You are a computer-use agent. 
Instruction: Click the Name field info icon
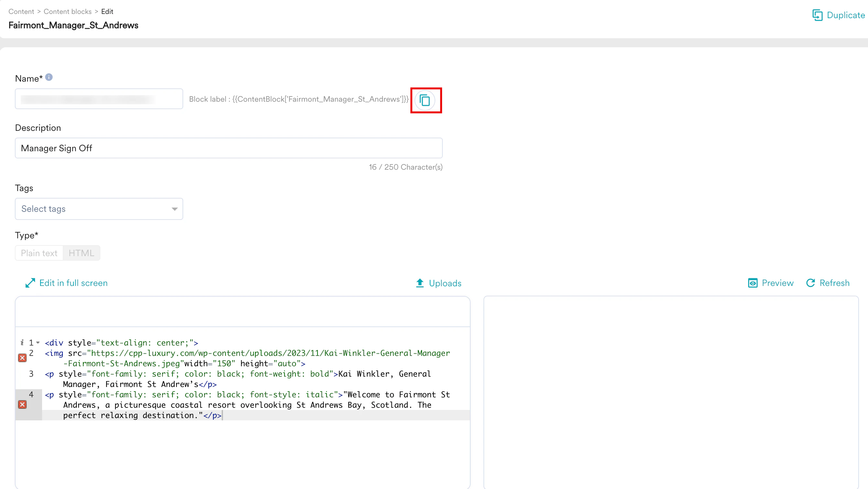[x=49, y=77]
